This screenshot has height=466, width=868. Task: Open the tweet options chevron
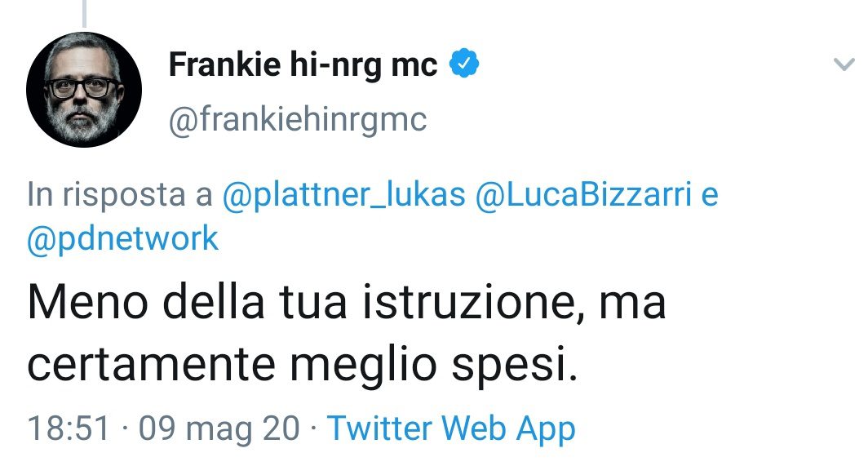tap(842, 65)
